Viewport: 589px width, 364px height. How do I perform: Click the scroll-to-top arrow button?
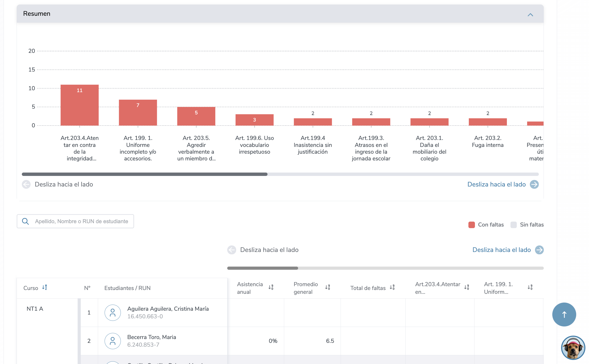[564, 315]
